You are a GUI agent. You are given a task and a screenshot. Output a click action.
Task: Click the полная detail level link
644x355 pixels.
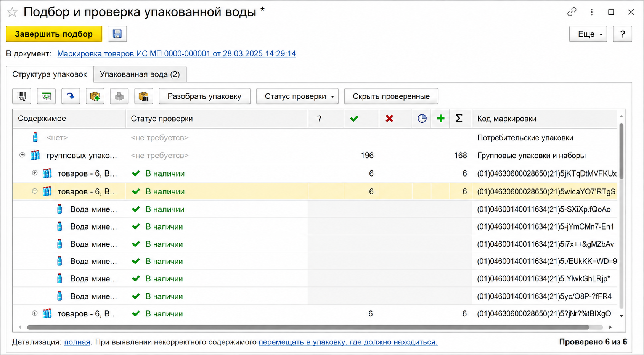77,342
